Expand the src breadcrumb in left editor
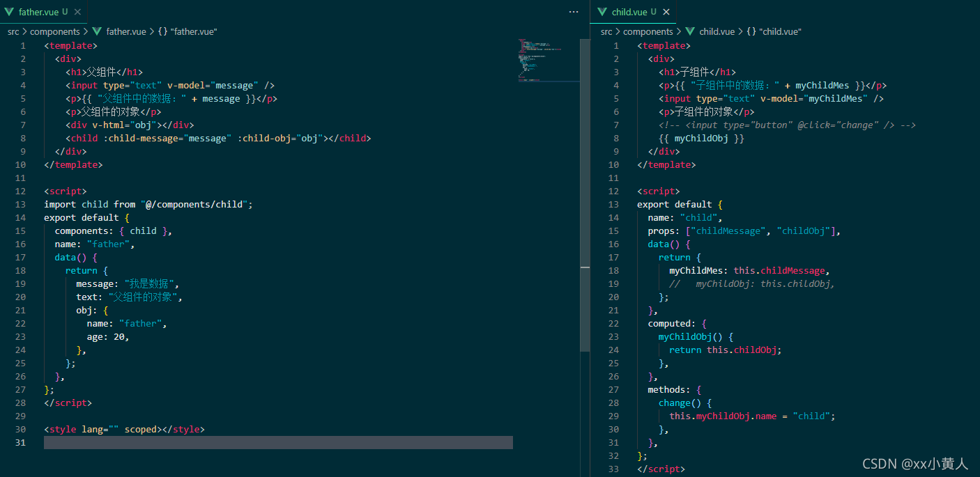 click(13, 31)
